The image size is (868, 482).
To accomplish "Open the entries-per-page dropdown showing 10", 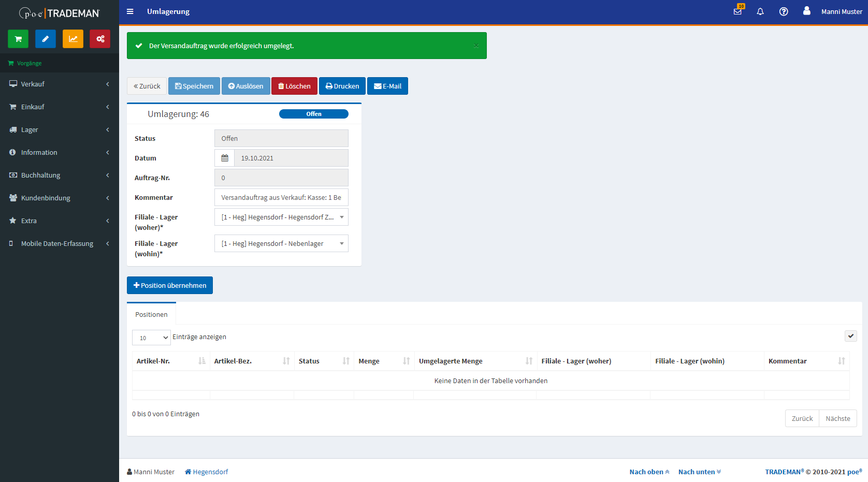I will pos(151,338).
